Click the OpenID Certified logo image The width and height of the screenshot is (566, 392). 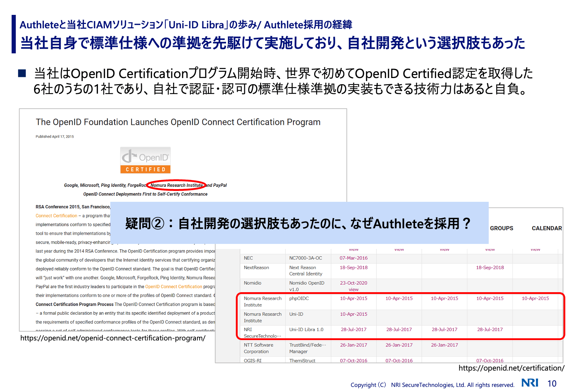click(x=145, y=160)
